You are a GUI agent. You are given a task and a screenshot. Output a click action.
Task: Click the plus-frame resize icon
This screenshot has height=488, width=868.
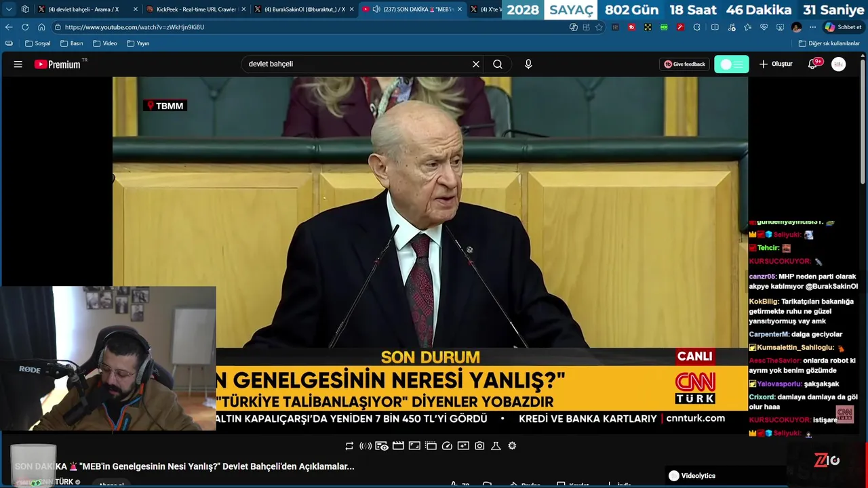pos(463,446)
